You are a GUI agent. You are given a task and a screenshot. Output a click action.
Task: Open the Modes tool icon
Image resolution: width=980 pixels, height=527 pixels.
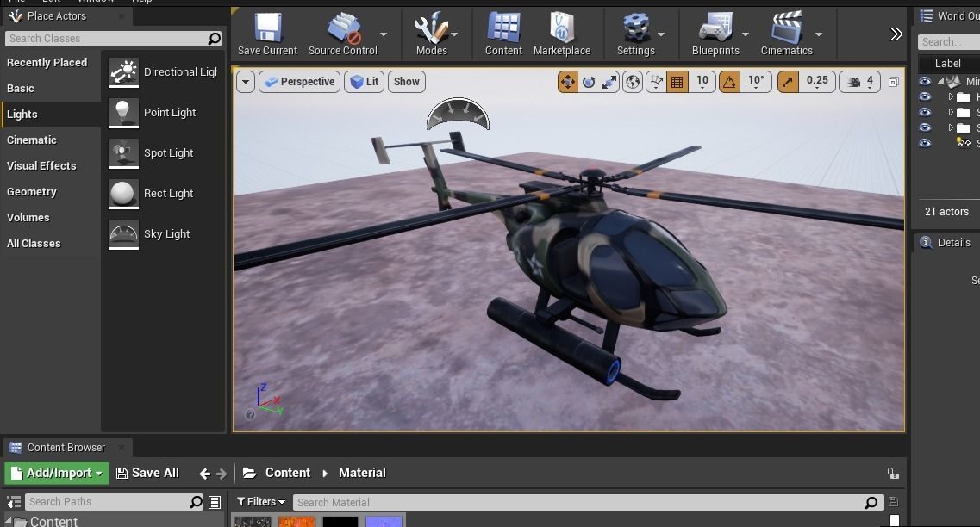[x=431, y=28]
